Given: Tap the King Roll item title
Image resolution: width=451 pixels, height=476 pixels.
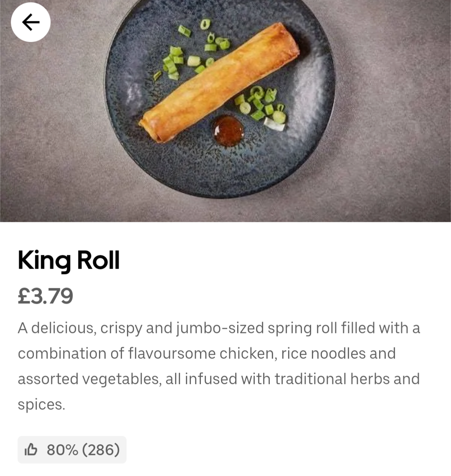Looking at the screenshot, I should click(69, 260).
